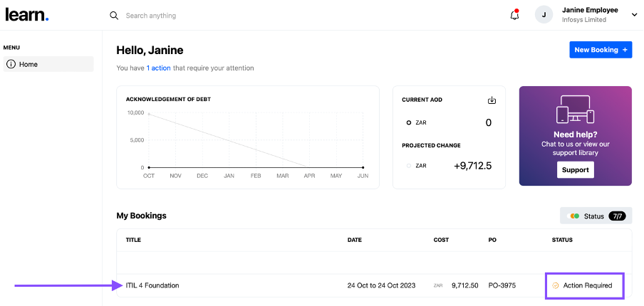Expand the Janine Employee account dropdown
This screenshot has width=644, height=306.
[634, 15]
